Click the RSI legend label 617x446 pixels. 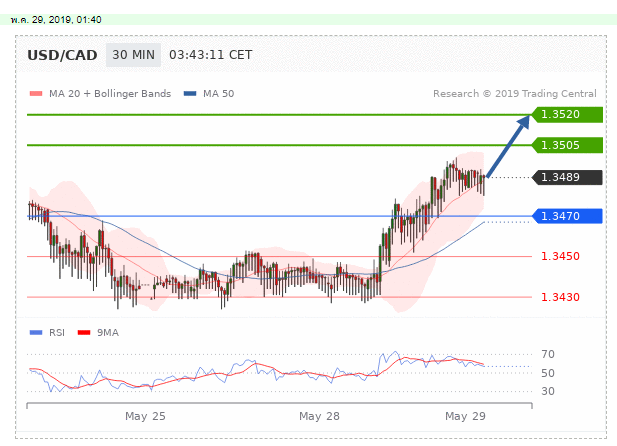(x=57, y=333)
